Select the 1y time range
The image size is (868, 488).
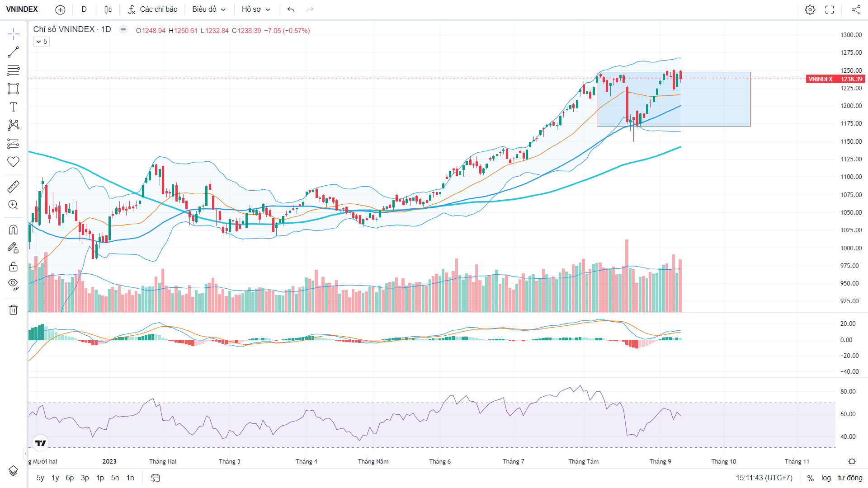pyautogui.click(x=55, y=478)
